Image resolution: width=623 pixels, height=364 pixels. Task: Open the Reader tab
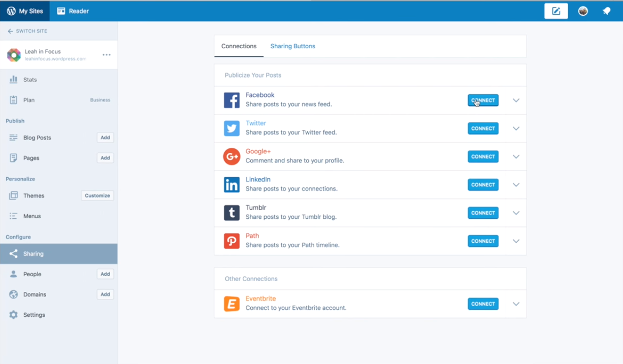(73, 11)
